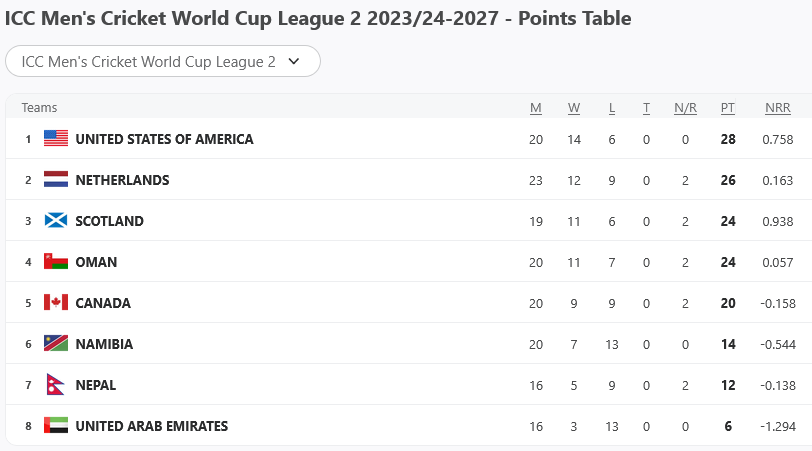Screen dimensions: 812x451
Task: Click the United Arab Emirates flag icon
Action: (56, 426)
